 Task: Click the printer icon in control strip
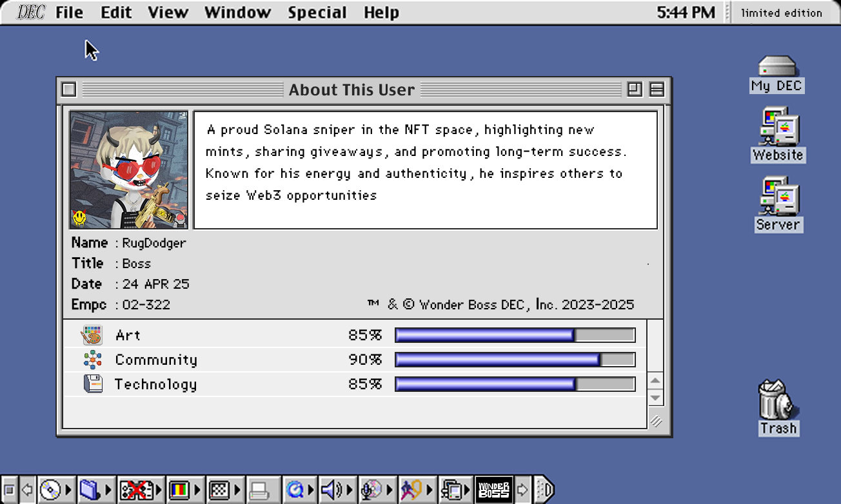(x=259, y=490)
